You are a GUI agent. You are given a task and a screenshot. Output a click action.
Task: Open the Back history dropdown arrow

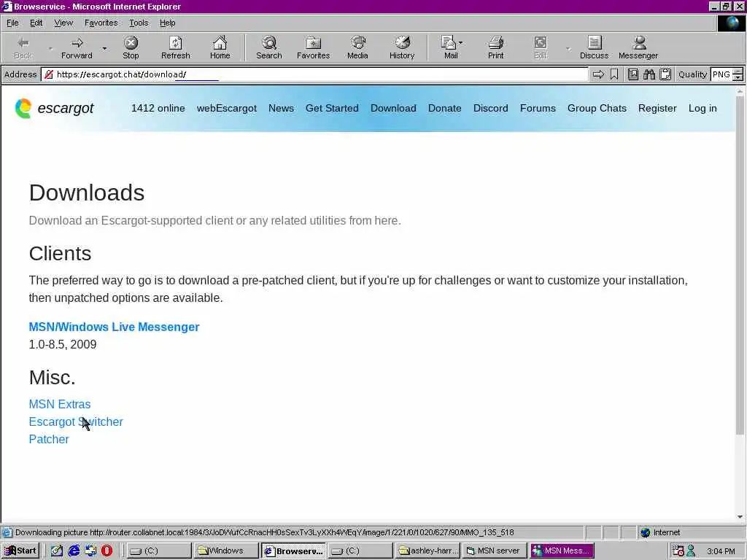[x=50, y=48]
